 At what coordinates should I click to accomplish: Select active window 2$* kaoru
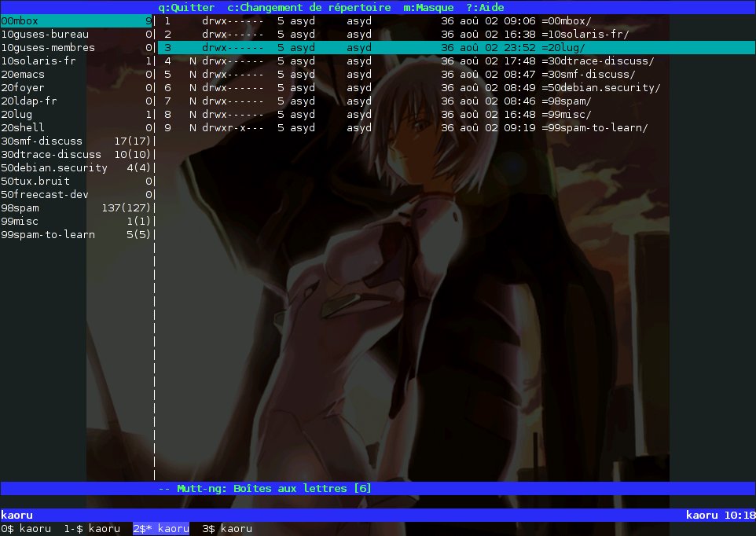[x=160, y=528]
